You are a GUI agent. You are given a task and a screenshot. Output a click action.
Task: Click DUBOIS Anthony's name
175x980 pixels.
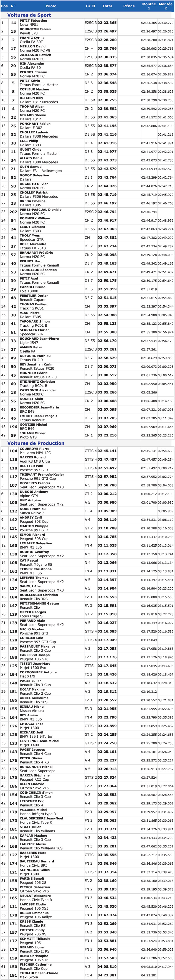pos(34,492)
